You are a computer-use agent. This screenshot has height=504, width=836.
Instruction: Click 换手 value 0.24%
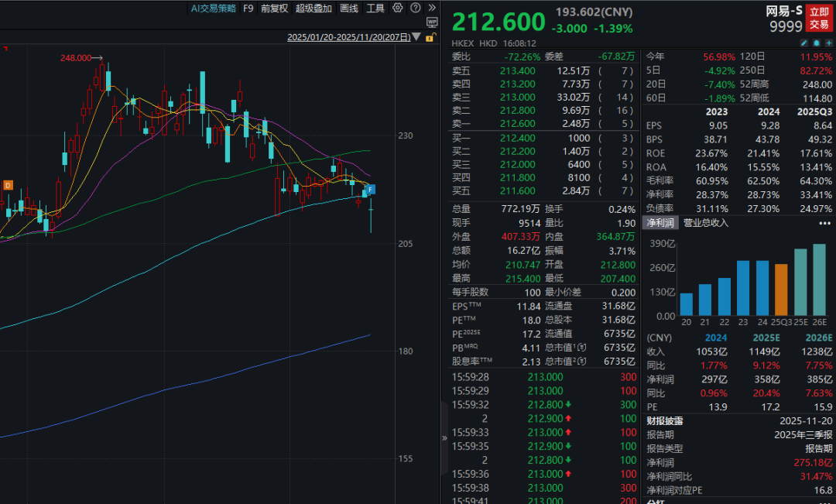tap(622, 210)
